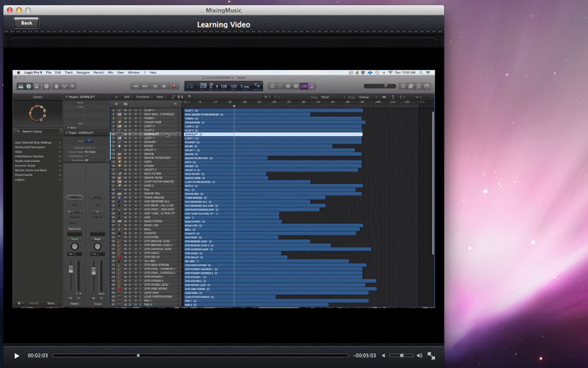Open the Snap Smart dropdown
Screen dimensions: 588x368
coord(333,97)
